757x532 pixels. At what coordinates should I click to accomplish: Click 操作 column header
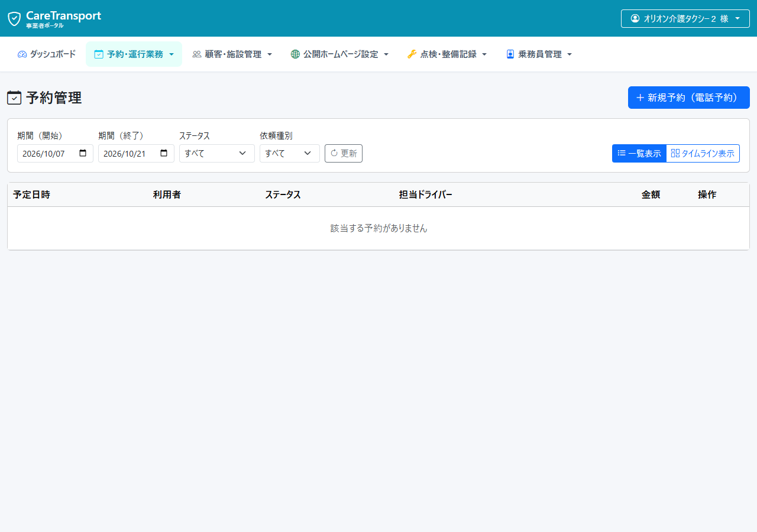point(707,194)
